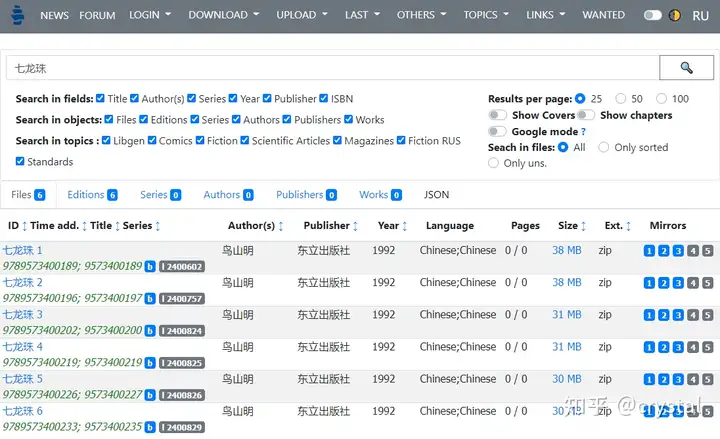Uncheck the ISBN search field checkbox
Viewport: 720px width, 439px height.
tap(323, 98)
